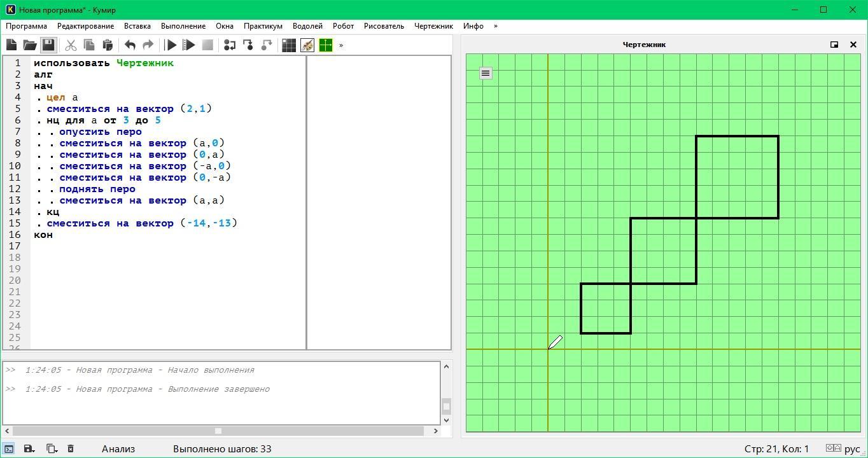Screen dimensions: 868x458
Task: Open the Редактирование menu
Action: [85, 26]
